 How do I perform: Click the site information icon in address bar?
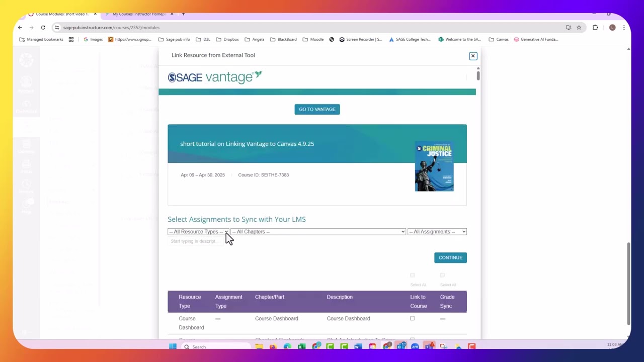(57, 28)
